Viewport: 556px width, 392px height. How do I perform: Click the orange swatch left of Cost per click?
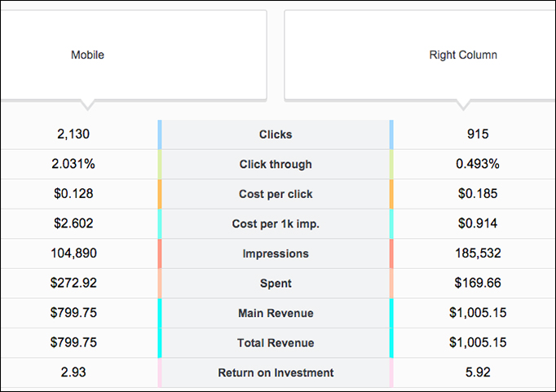160,194
